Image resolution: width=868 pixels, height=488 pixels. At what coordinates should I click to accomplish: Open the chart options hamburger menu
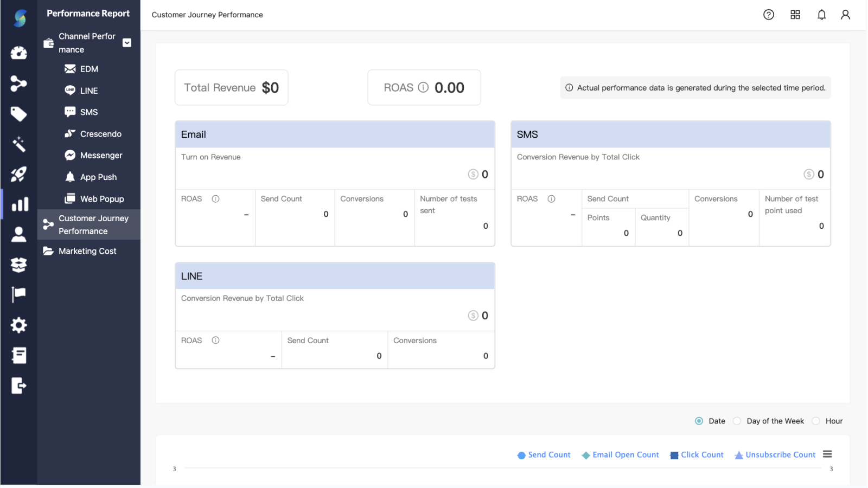[827, 454]
